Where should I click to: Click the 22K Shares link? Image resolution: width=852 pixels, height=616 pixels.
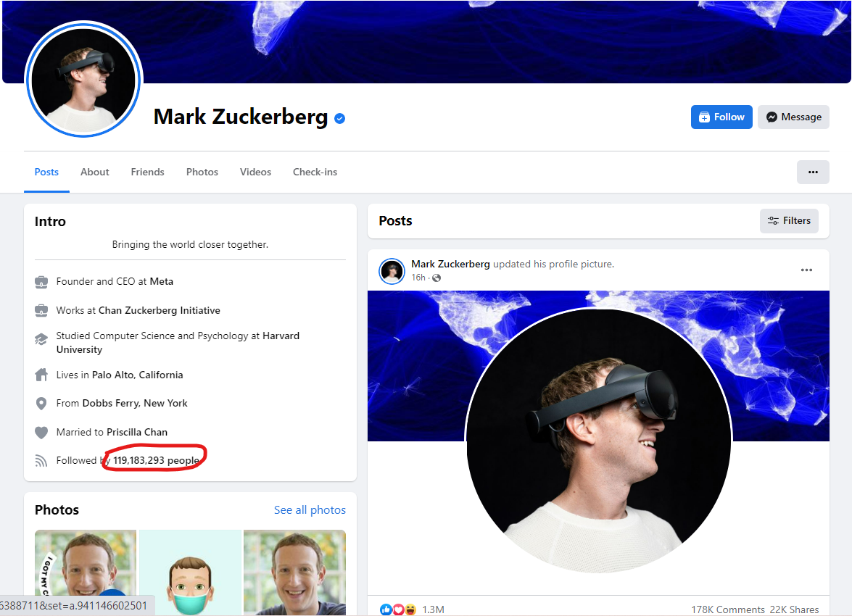[x=794, y=609]
